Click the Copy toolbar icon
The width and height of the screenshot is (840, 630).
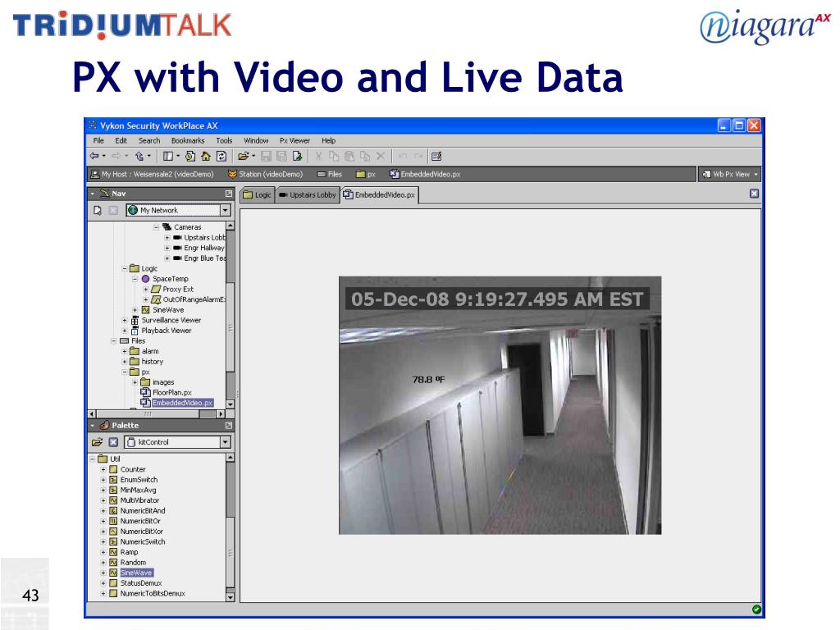pyautogui.click(x=334, y=156)
